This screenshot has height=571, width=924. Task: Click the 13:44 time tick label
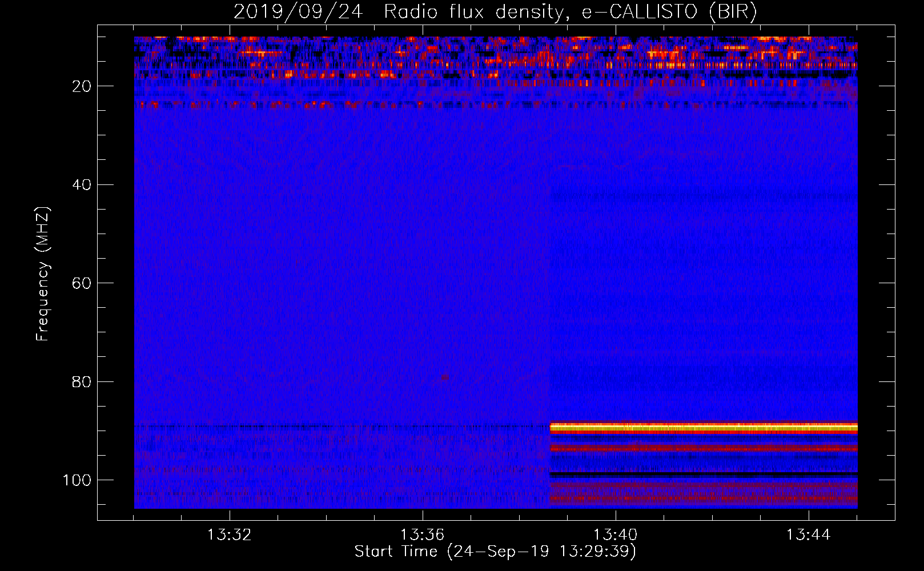point(809,535)
